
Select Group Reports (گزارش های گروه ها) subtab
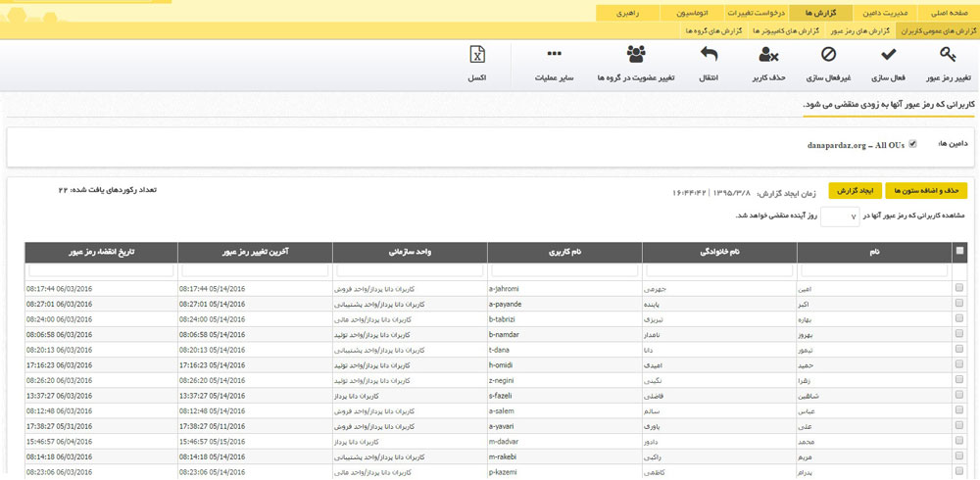tap(712, 30)
